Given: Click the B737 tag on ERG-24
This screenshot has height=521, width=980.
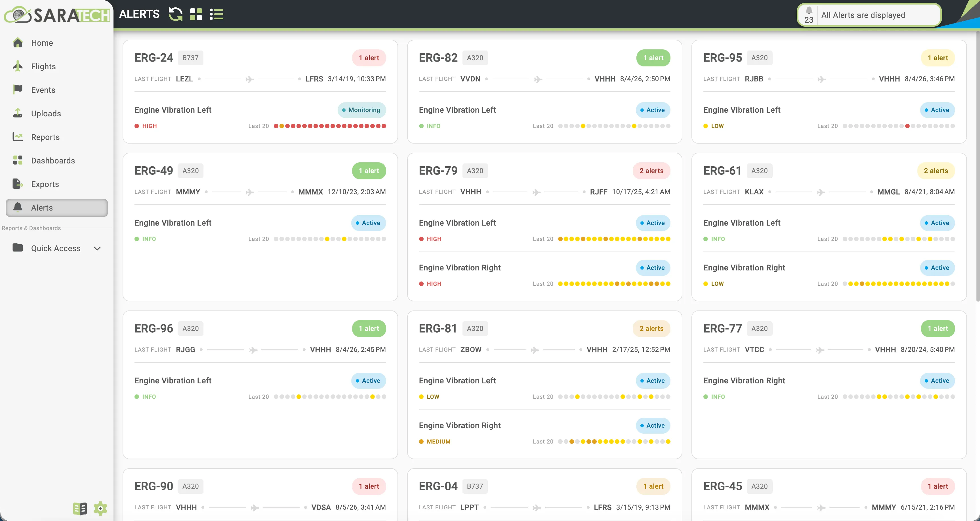Looking at the screenshot, I should [x=190, y=58].
